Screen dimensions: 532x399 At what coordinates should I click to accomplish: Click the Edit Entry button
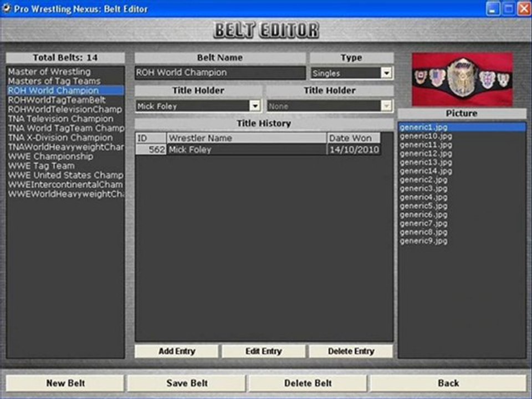(264, 351)
